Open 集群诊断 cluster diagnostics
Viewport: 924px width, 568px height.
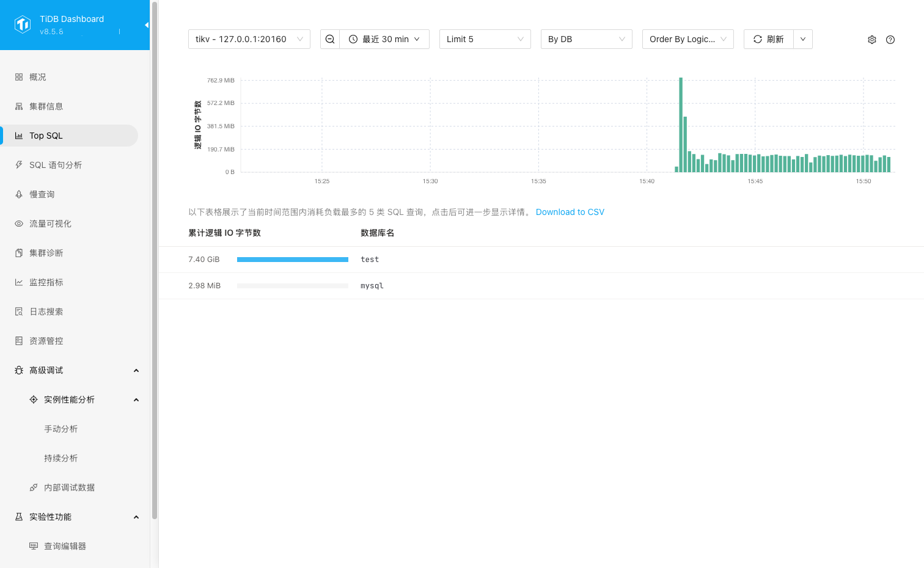pyautogui.click(x=45, y=252)
